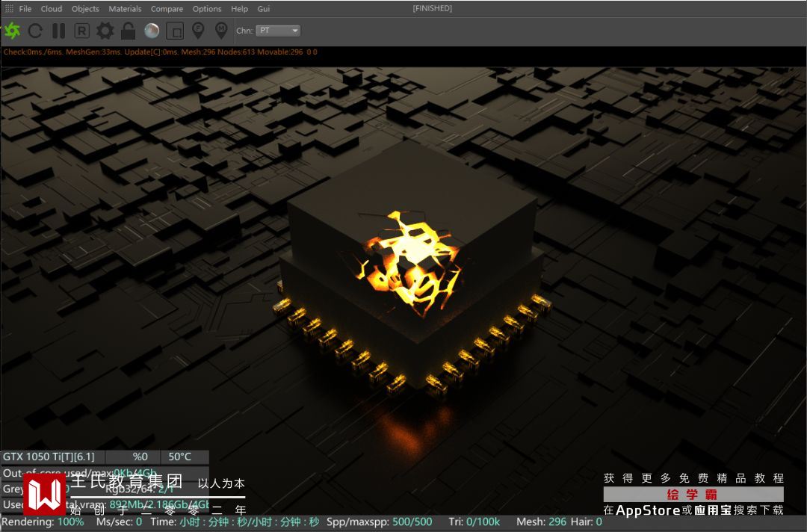Click the 'Rendering: 100%' status readout

(43, 522)
